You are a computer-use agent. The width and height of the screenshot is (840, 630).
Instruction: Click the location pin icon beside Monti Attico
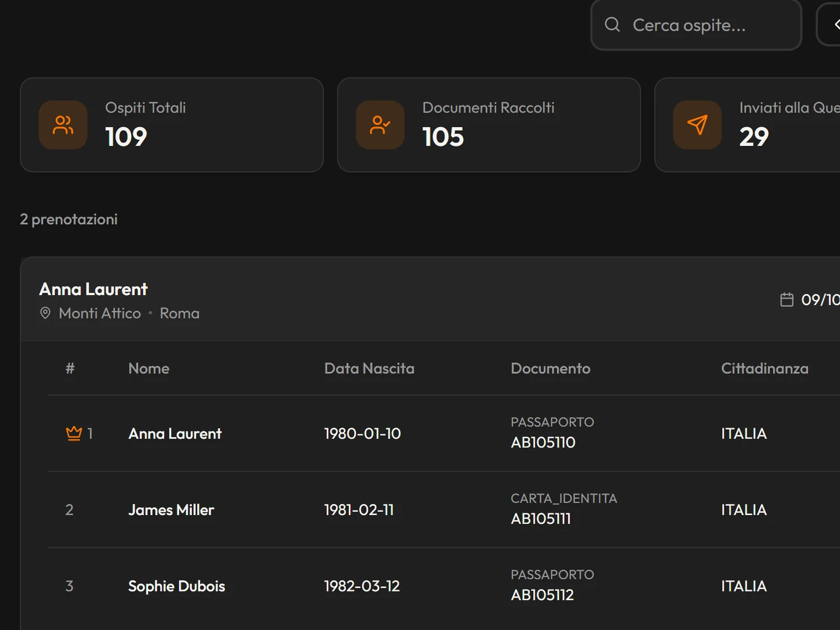coord(45,313)
